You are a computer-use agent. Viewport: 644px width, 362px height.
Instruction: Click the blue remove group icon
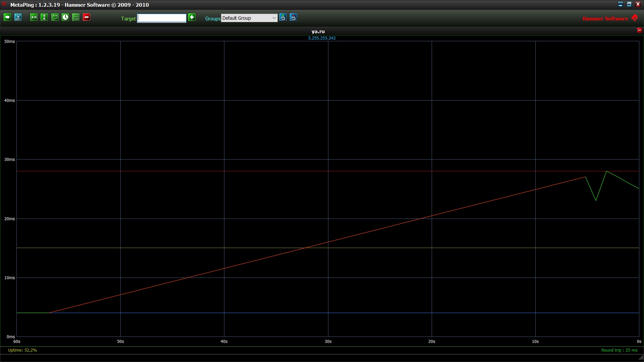[293, 17]
